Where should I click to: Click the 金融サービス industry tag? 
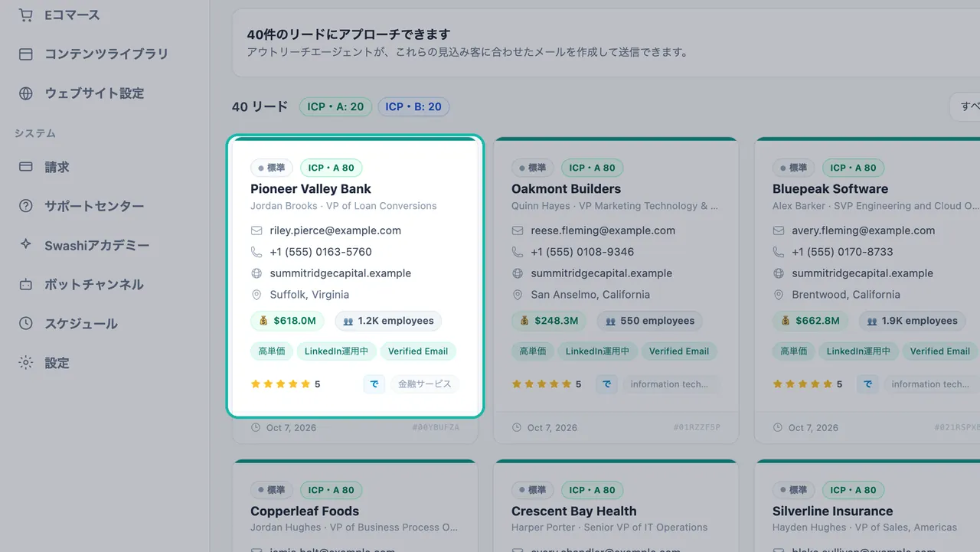[x=425, y=384]
